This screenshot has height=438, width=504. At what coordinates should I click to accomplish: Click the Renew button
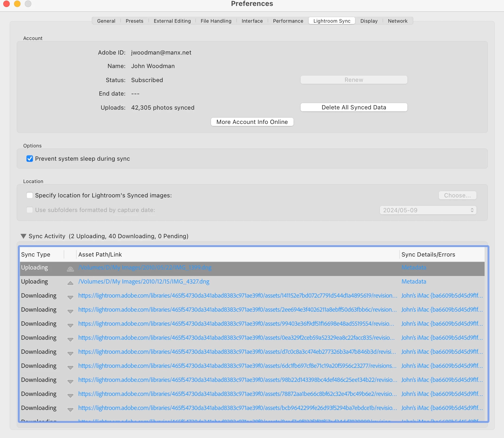(x=354, y=80)
